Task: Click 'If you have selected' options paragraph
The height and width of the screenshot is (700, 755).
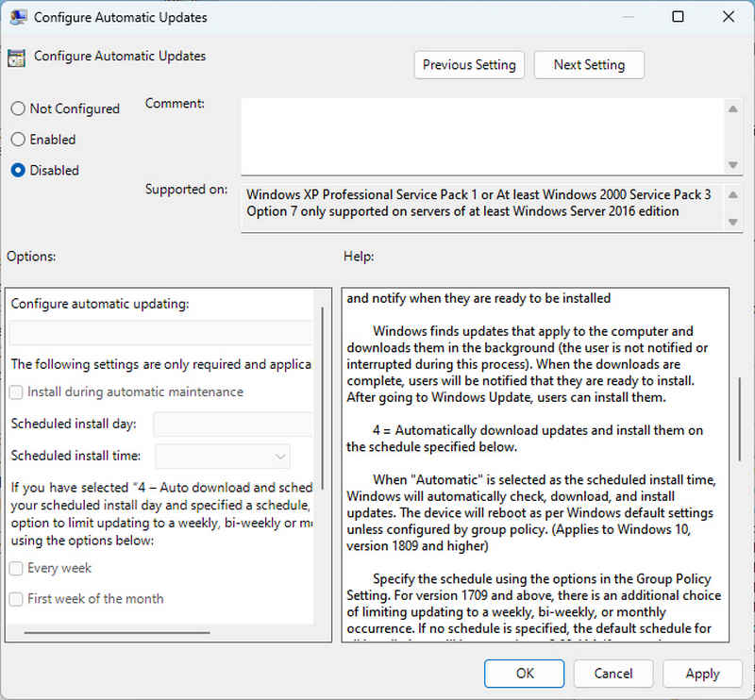Action: (x=161, y=514)
